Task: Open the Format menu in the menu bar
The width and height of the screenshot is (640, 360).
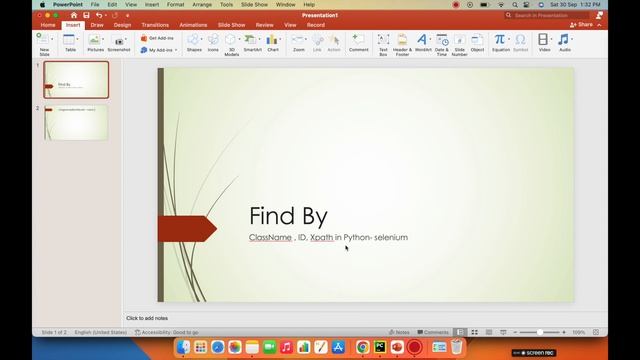Action: coord(176,4)
